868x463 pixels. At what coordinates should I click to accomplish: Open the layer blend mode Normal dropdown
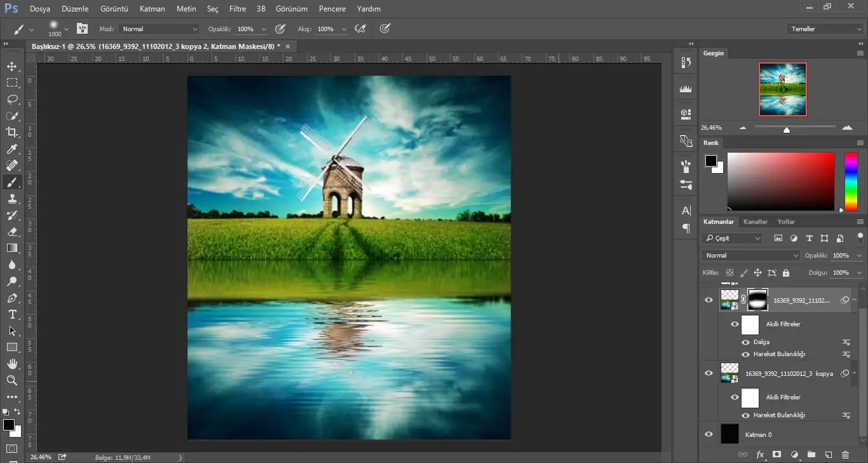pos(750,255)
